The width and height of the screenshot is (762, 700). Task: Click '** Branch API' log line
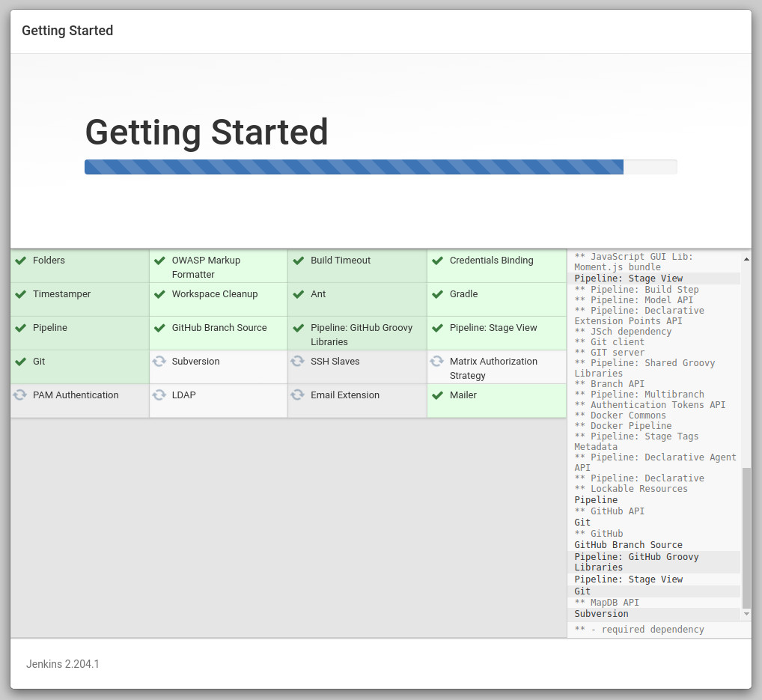coord(609,384)
